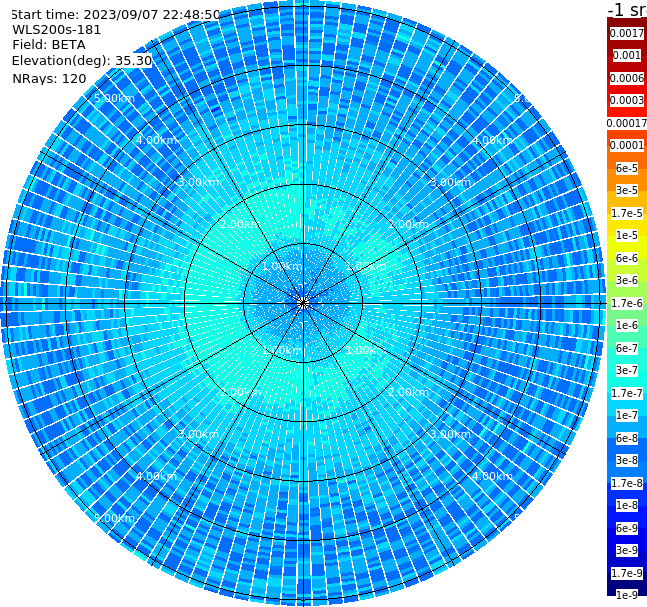Pick the 6e-5 color scale label

[627, 168]
